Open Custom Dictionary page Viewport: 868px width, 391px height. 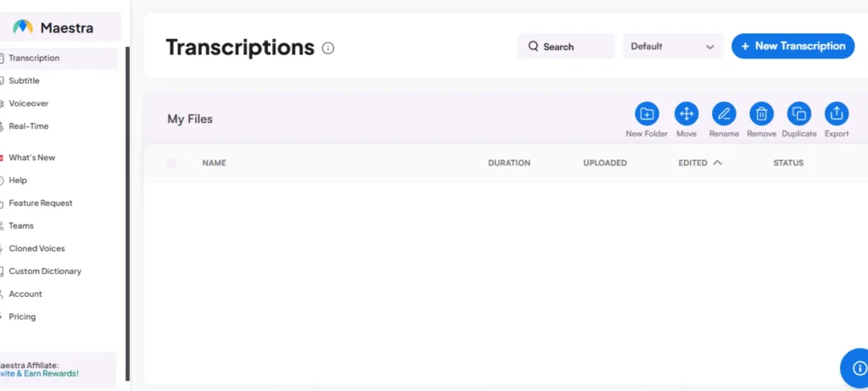45,271
